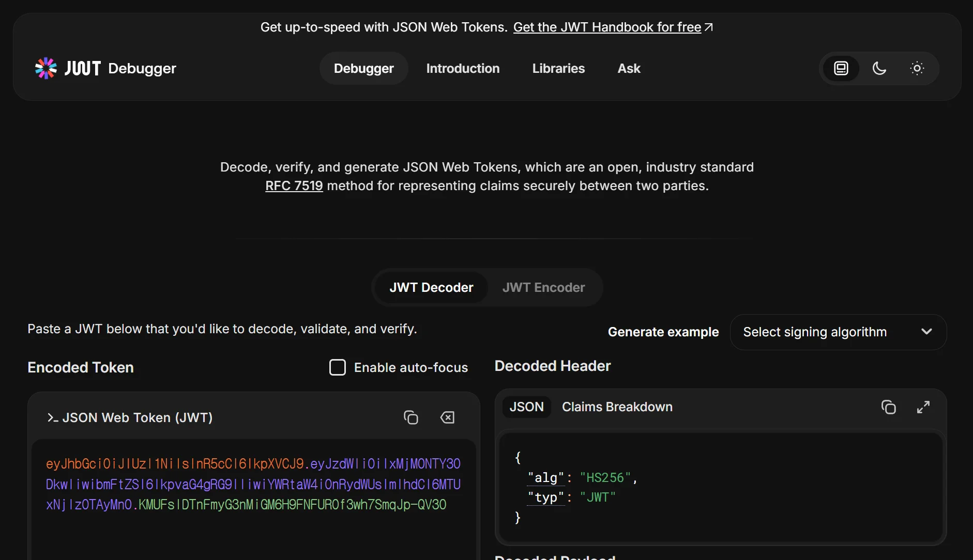
Task: Click the "typ" key in decoded header
Action: 545,497
